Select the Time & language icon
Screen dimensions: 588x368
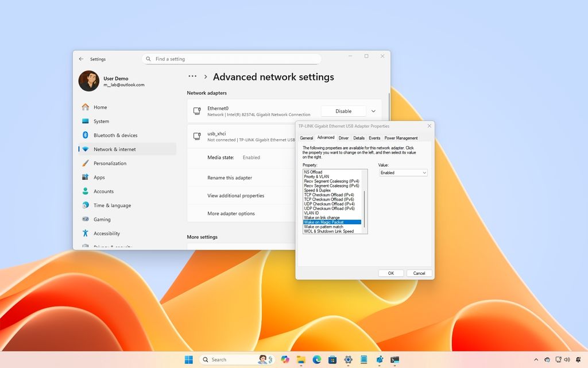(x=86, y=205)
